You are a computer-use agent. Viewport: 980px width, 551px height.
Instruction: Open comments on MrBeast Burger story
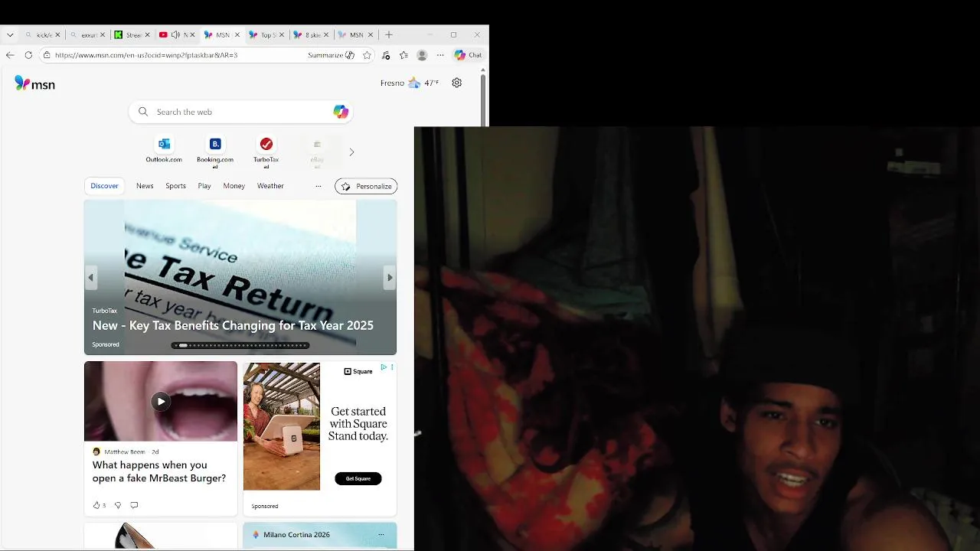(x=134, y=505)
